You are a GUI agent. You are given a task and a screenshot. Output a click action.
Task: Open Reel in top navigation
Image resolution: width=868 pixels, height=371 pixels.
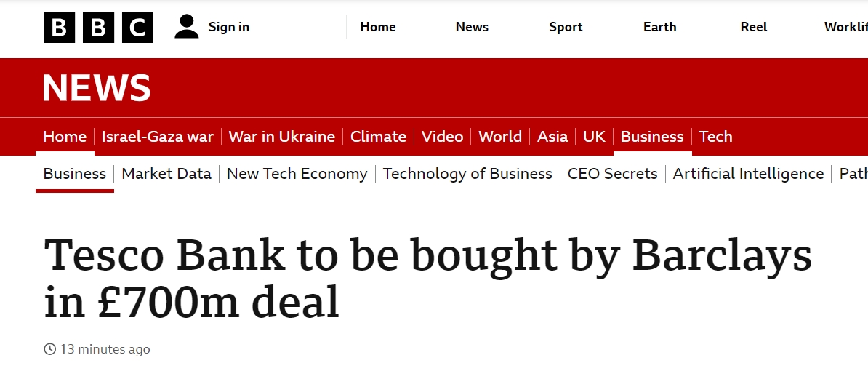click(x=754, y=27)
